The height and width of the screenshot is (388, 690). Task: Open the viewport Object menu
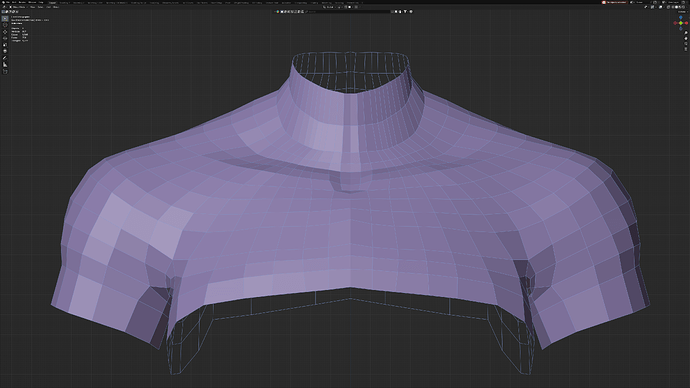(x=56, y=7)
